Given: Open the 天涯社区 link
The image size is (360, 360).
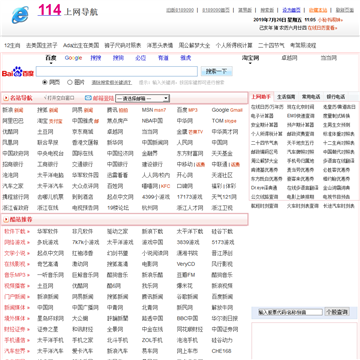Looking at the screenshot, I should click(222, 175).
